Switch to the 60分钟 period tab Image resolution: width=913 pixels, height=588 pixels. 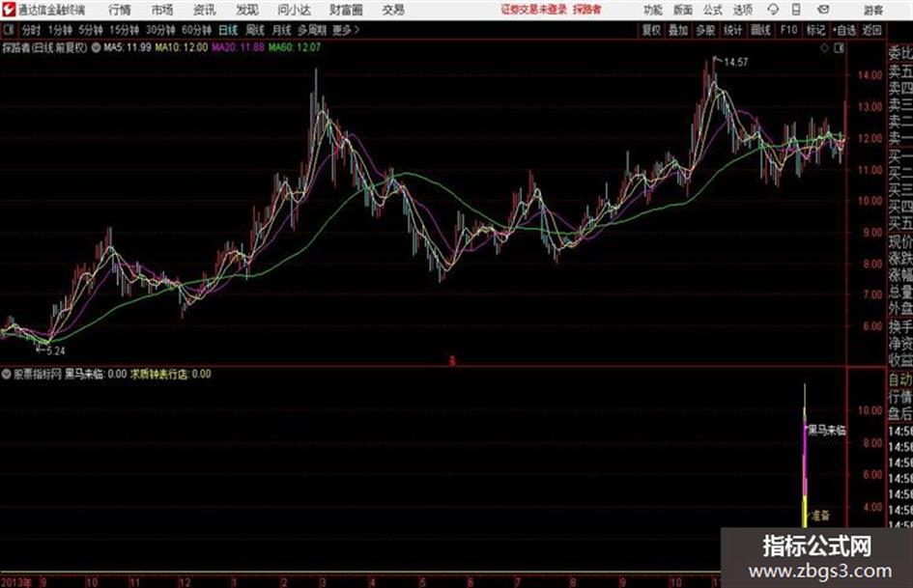point(197,30)
